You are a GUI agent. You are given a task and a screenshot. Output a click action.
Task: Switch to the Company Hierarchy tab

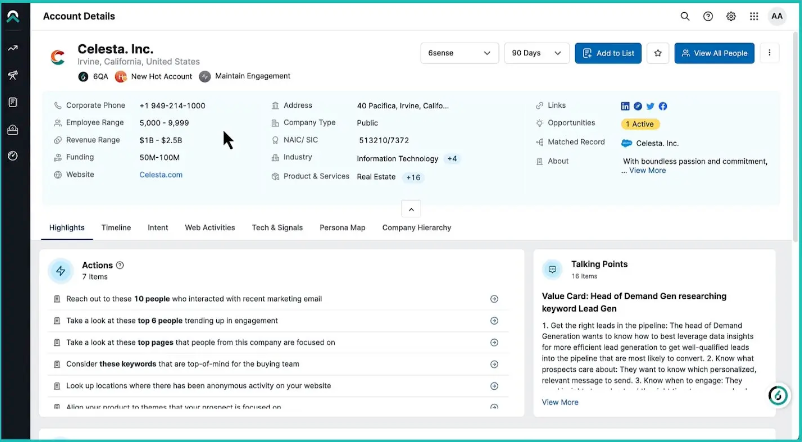coord(416,228)
